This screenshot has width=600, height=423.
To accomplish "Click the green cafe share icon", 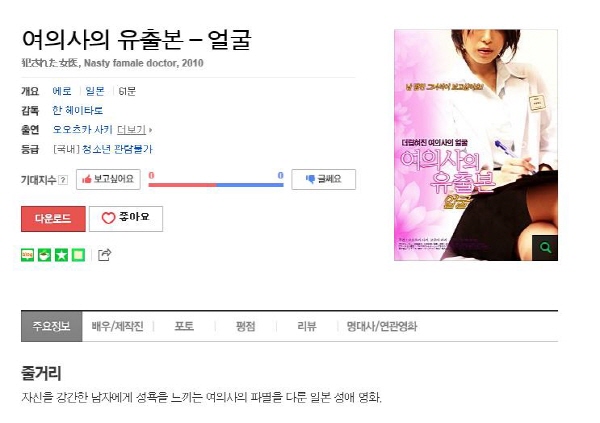I will [x=44, y=255].
